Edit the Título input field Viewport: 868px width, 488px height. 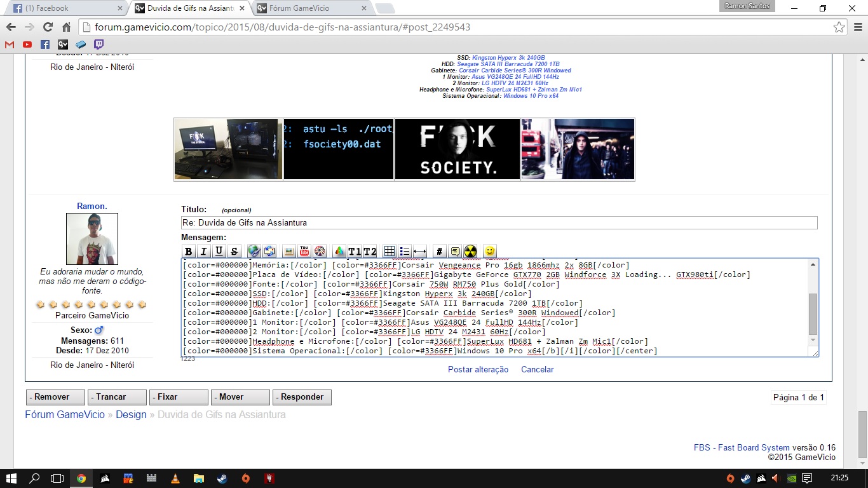(499, 222)
